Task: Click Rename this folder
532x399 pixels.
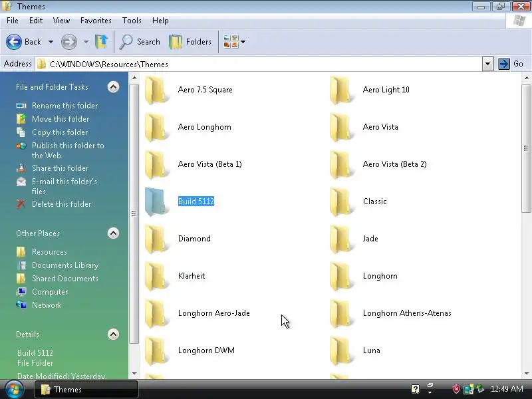Action: pyautogui.click(x=65, y=106)
